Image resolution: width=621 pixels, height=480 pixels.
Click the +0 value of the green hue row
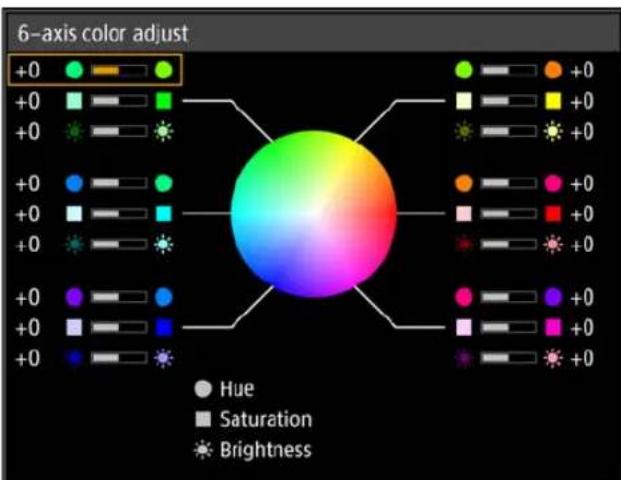pyautogui.click(x=28, y=70)
